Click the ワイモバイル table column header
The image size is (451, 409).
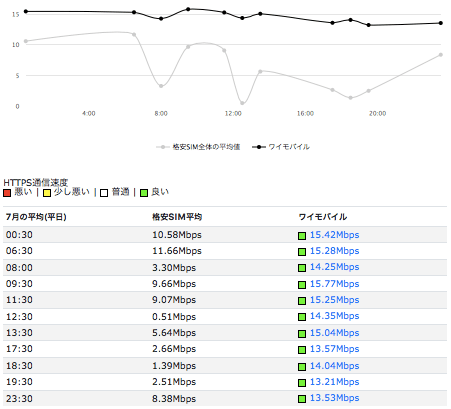point(322,217)
